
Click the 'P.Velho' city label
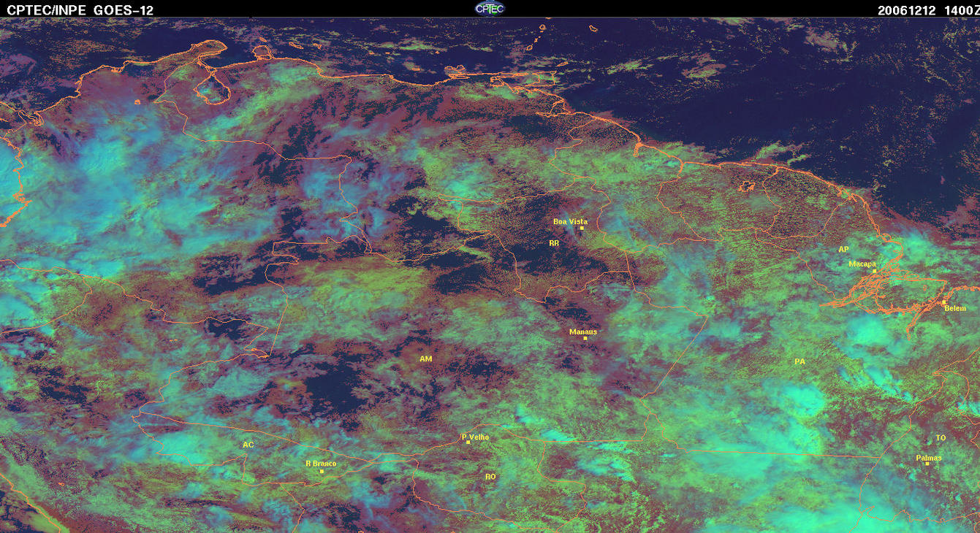click(475, 437)
